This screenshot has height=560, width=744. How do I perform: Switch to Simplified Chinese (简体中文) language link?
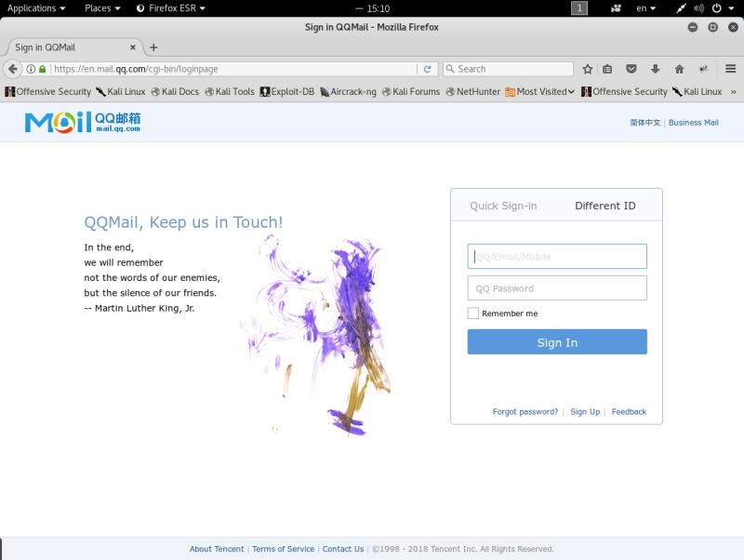point(644,123)
